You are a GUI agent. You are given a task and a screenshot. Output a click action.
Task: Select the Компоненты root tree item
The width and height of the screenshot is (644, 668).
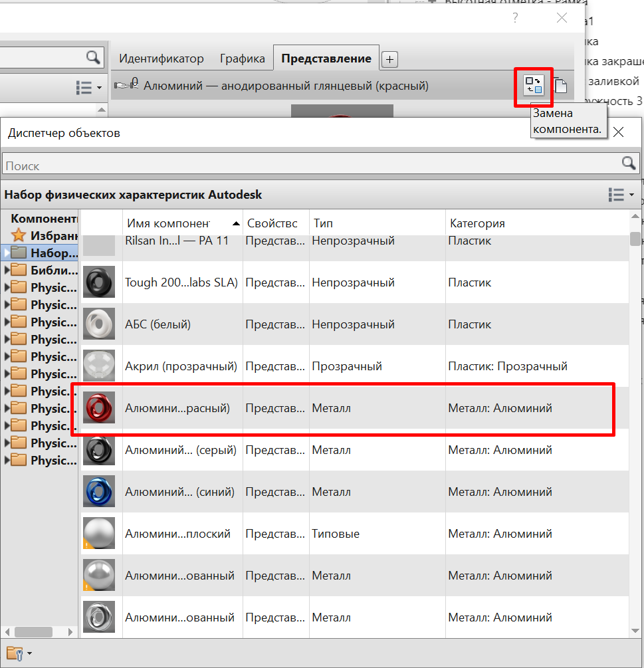43,218
